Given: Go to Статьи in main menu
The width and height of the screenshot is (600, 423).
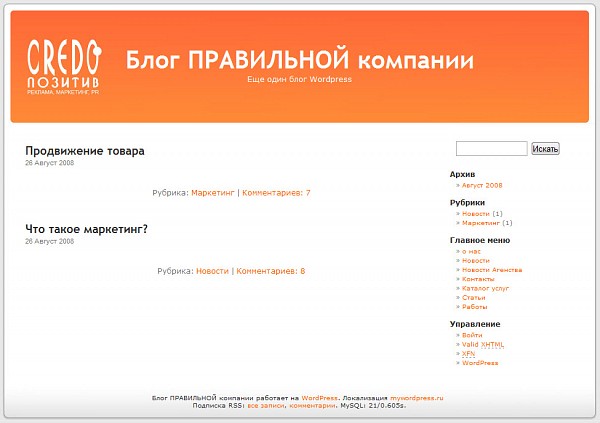Looking at the screenshot, I should pos(474,297).
